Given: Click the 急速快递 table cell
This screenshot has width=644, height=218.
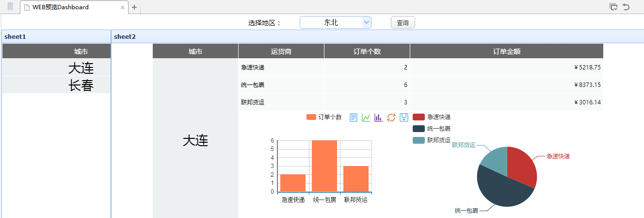Looking at the screenshot, I should [x=281, y=67].
